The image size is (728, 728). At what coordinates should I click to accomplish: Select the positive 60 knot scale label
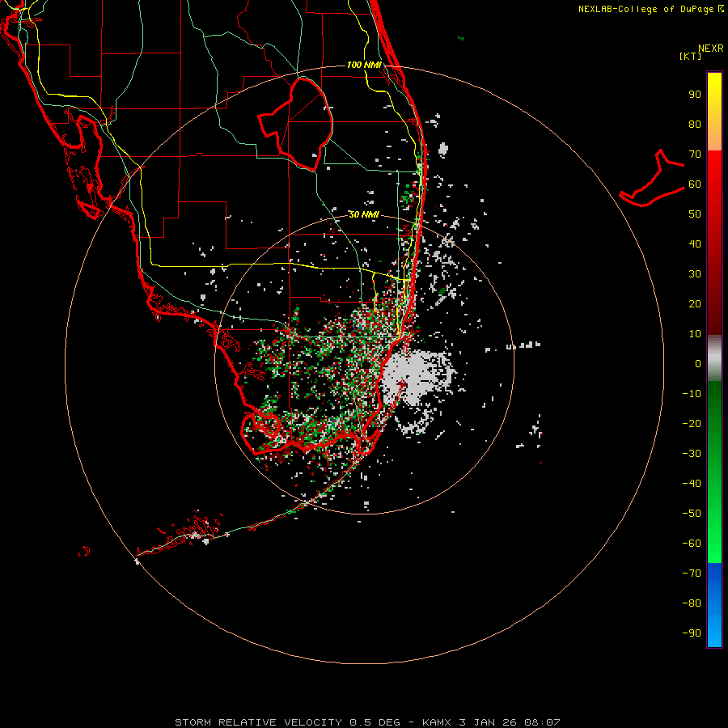click(x=695, y=184)
